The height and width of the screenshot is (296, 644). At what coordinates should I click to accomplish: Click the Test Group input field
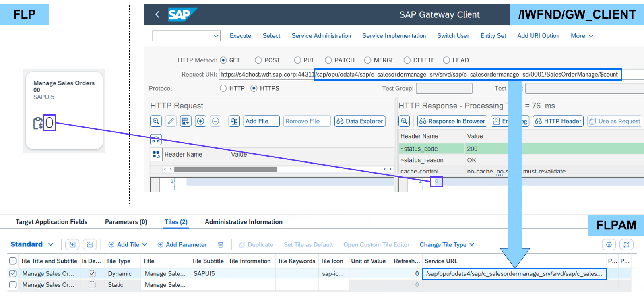coord(444,88)
